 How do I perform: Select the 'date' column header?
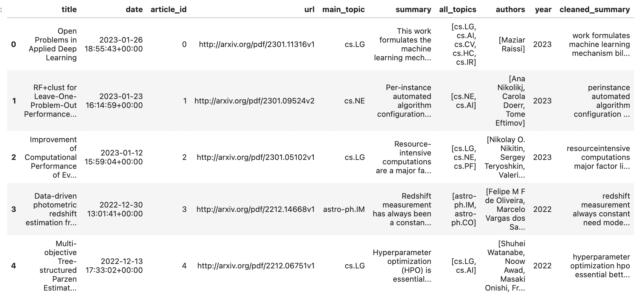click(134, 9)
